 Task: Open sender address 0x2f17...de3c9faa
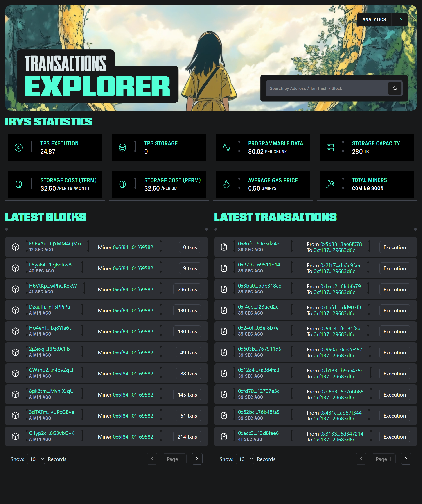tap(340, 265)
